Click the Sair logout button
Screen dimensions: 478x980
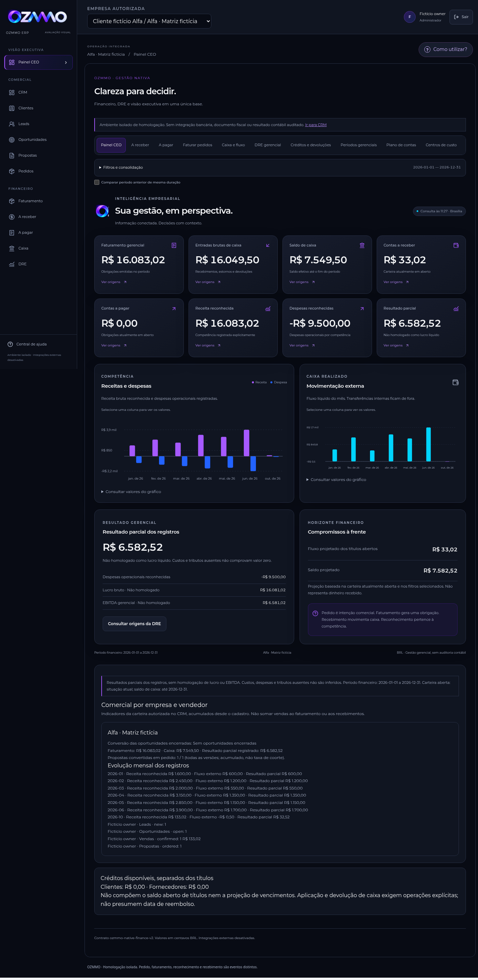pos(461,17)
